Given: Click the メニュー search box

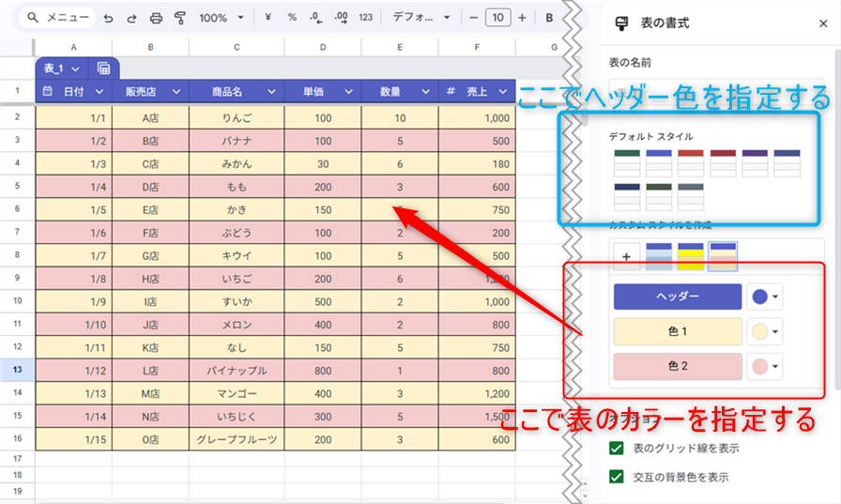Looking at the screenshot, I should 58,18.
